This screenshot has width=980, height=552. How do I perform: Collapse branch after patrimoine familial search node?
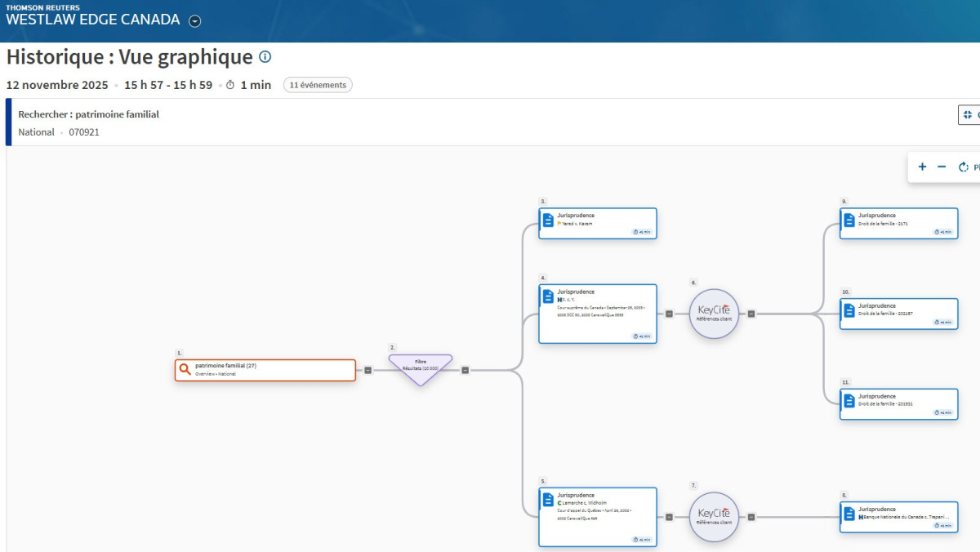pos(367,370)
